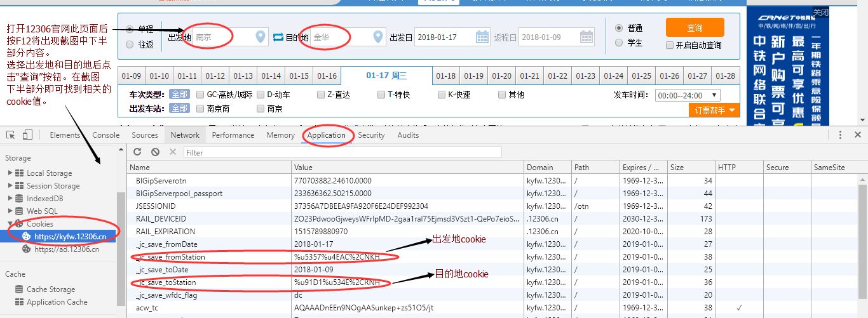Check the 南京 departure station checkbox
This screenshot has height=318, width=868.
(261, 109)
